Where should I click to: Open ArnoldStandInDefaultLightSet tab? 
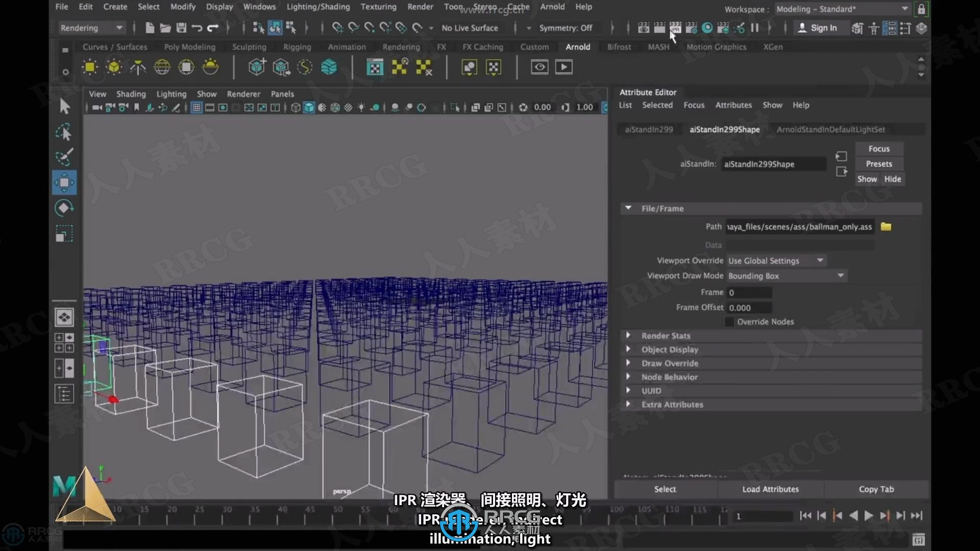click(x=830, y=130)
